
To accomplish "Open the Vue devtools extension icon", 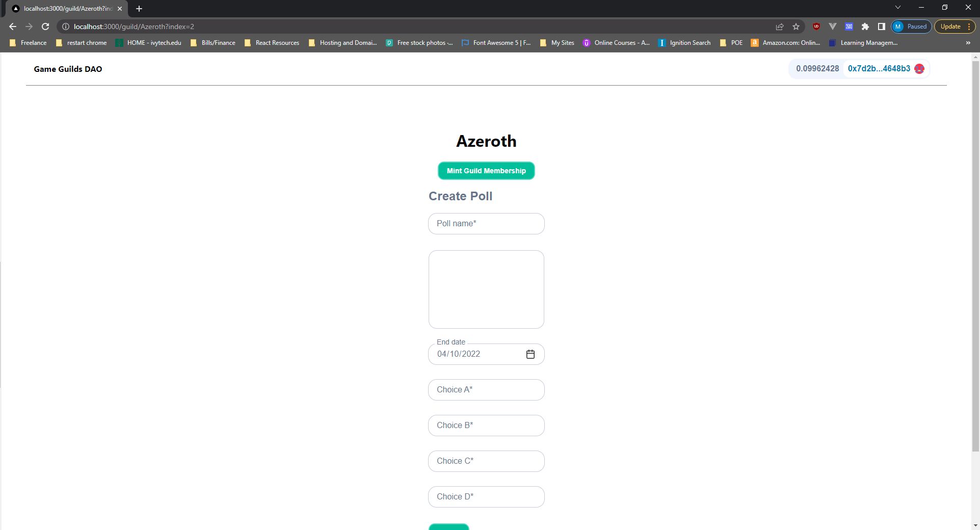I will (833, 26).
